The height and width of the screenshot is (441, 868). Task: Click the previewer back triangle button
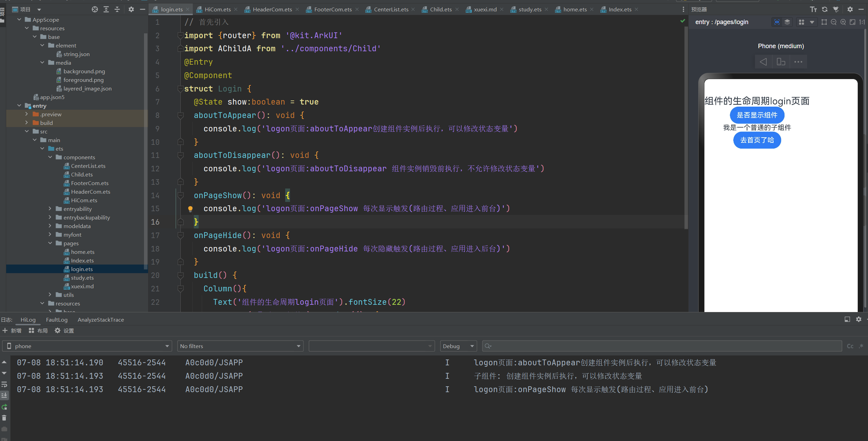tap(763, 62)
